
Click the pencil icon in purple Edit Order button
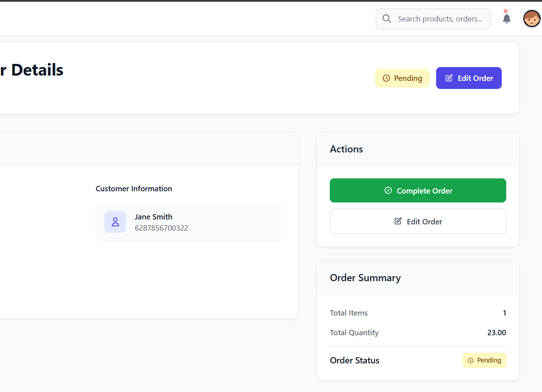point(449,78)
